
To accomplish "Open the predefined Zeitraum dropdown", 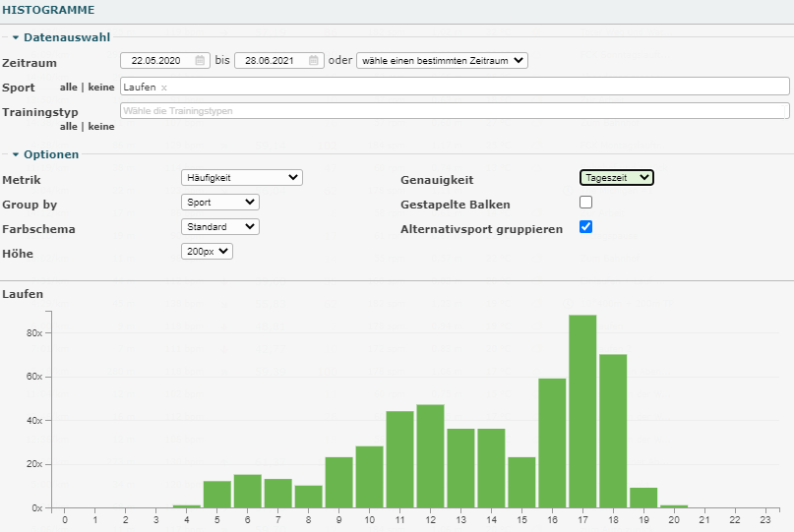I will coord(442,60).
